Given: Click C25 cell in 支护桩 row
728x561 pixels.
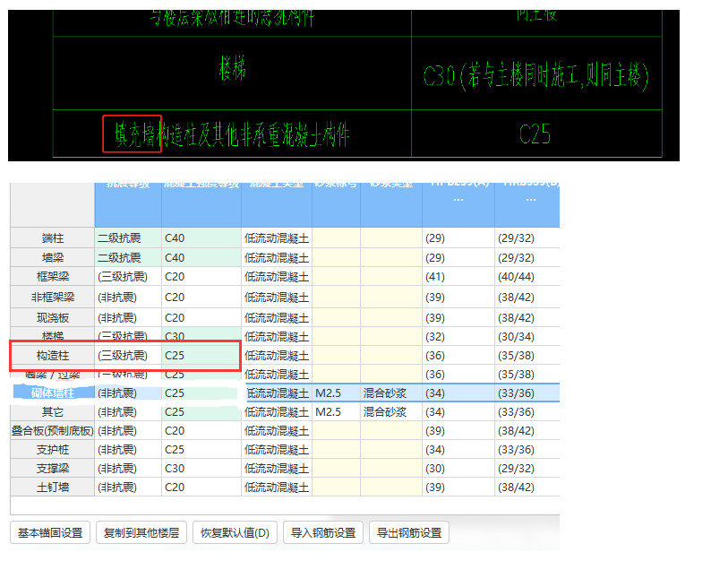Looking at the screenshot, I should click(201, 450).
